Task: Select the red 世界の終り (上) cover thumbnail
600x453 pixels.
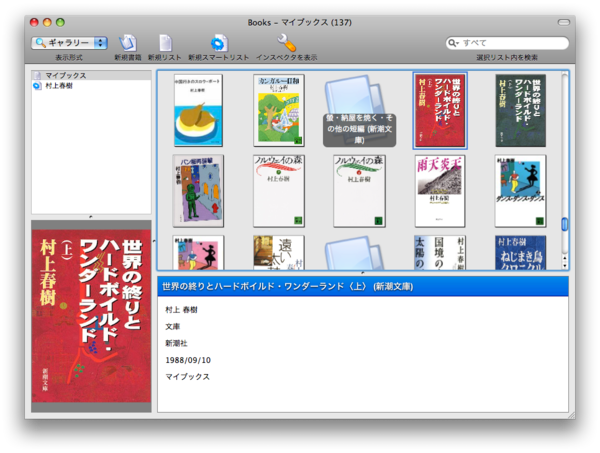Action: point(440,111)
